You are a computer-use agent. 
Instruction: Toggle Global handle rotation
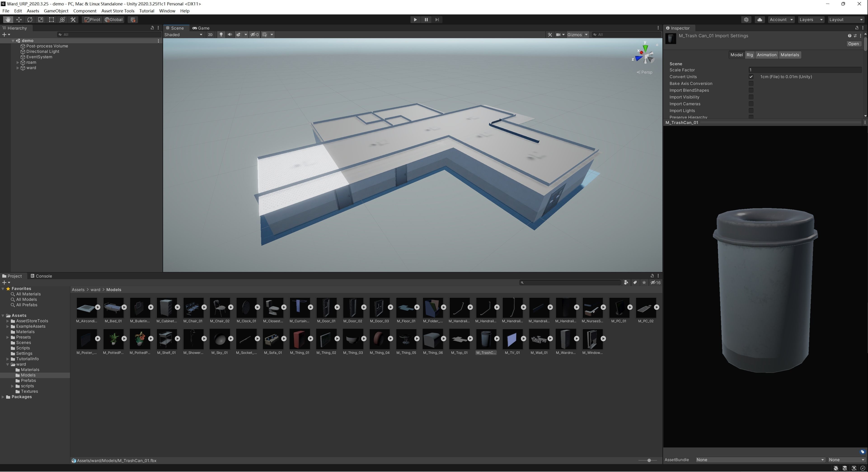pyautogui.click(x=114, y=20)
